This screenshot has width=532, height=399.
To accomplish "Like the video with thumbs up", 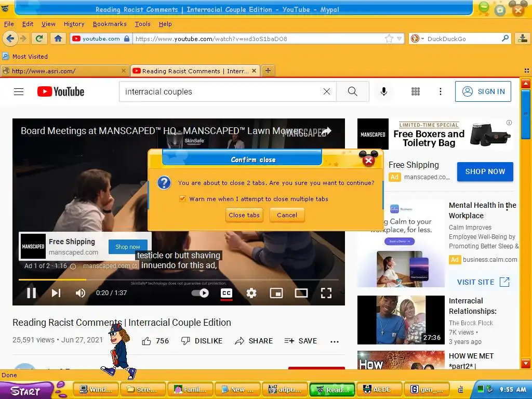I will tap(146, 341).
